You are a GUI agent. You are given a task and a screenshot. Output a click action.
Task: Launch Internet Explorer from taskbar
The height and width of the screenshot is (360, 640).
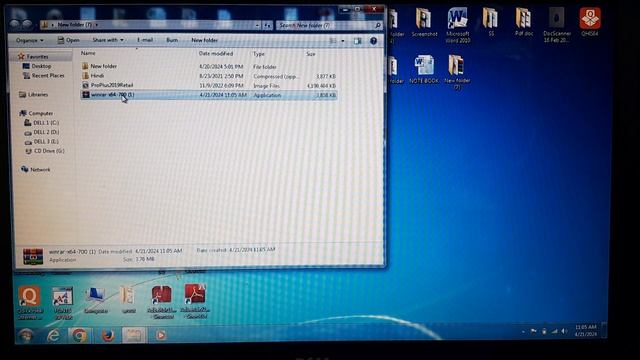click(53, 336)
